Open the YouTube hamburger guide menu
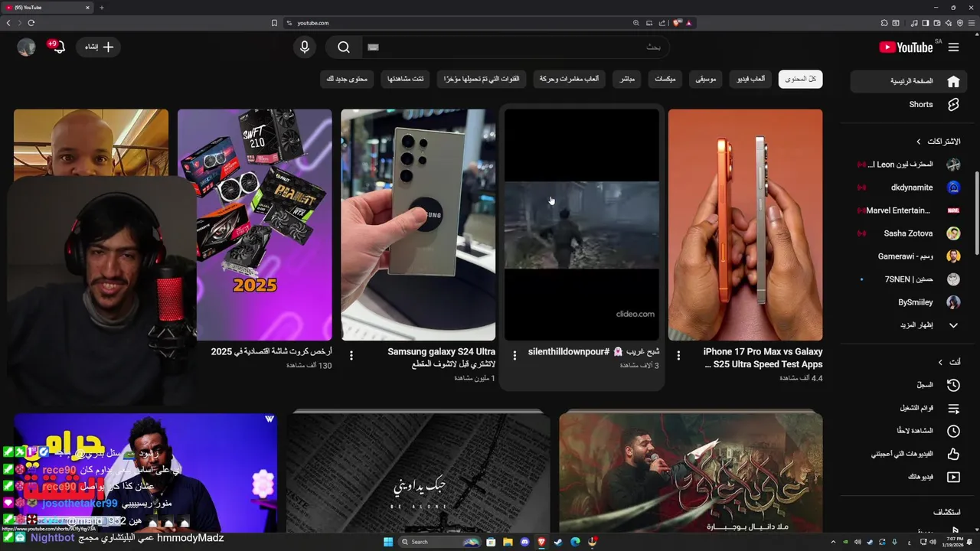This screenshot has height=551, width=980. pos(953,47)
